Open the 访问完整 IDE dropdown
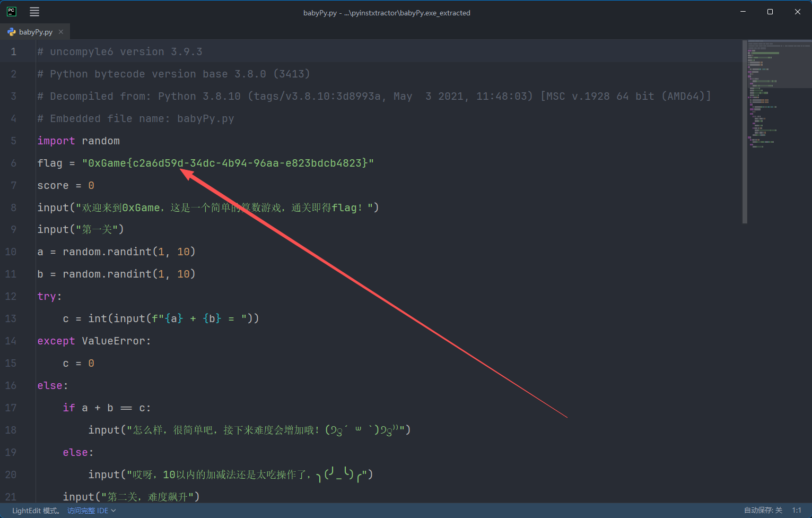 [91, 511]
